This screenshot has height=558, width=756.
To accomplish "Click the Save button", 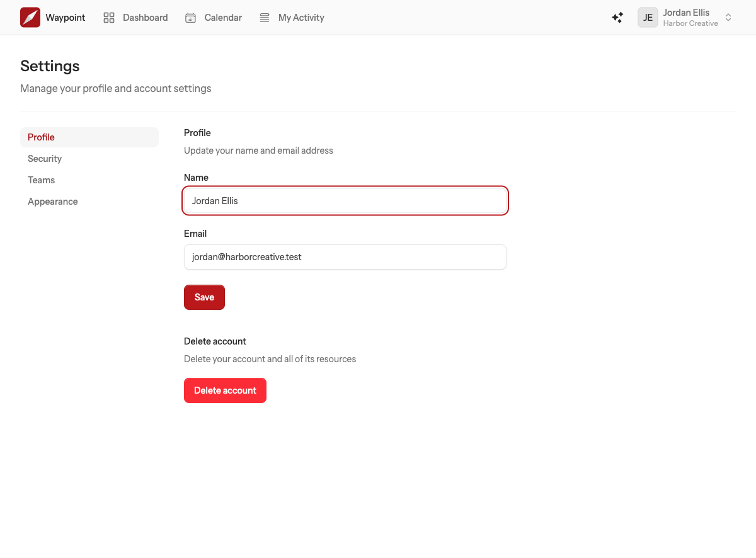I will pos(204,297).
